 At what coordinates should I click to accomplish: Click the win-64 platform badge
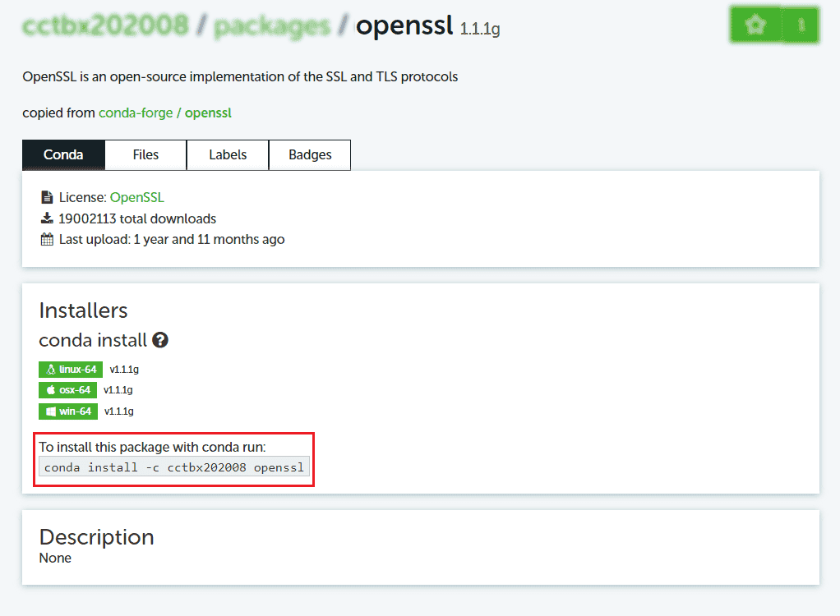click(x=68, y=411)
